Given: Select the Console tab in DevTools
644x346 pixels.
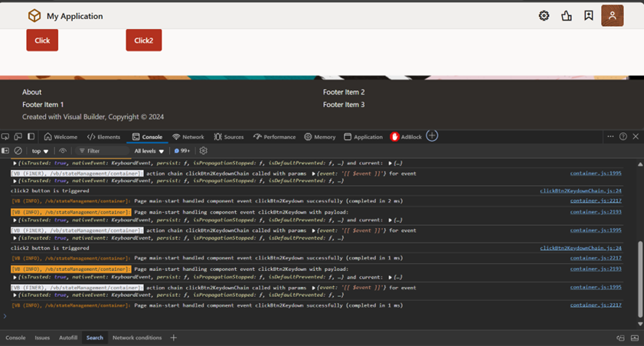Looking at the screenshot, I should [148, 137].
